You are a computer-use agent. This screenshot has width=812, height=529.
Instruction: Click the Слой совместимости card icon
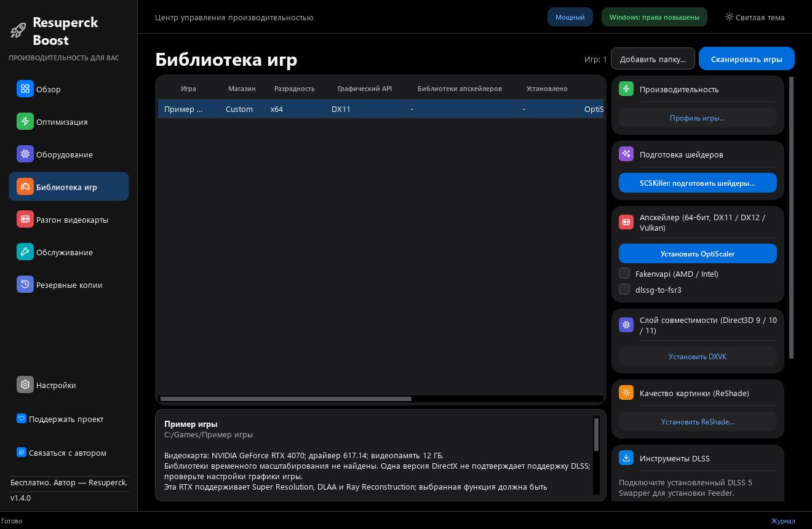pos(626,325)
